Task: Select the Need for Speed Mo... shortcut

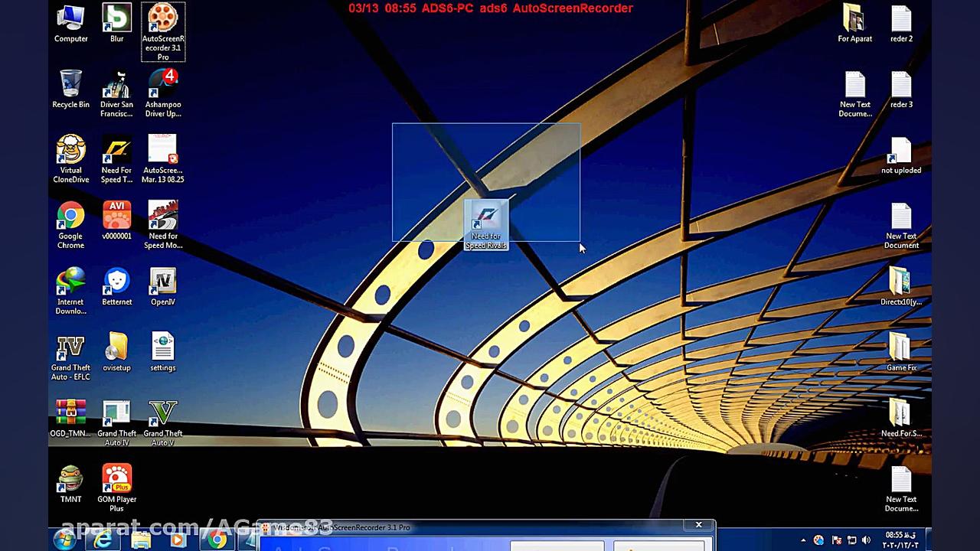Action: coord(163,225)
